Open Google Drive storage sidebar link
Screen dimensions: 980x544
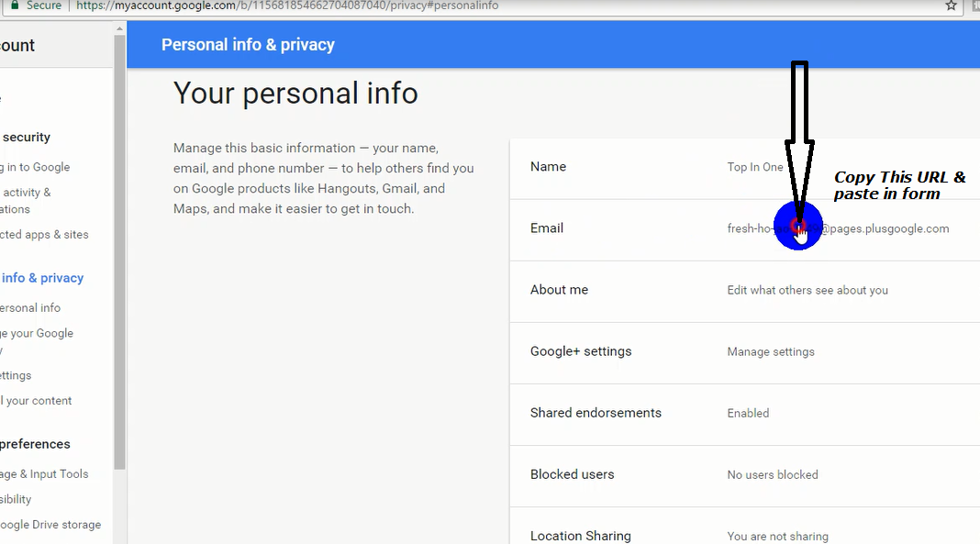(x=50, y=525)
